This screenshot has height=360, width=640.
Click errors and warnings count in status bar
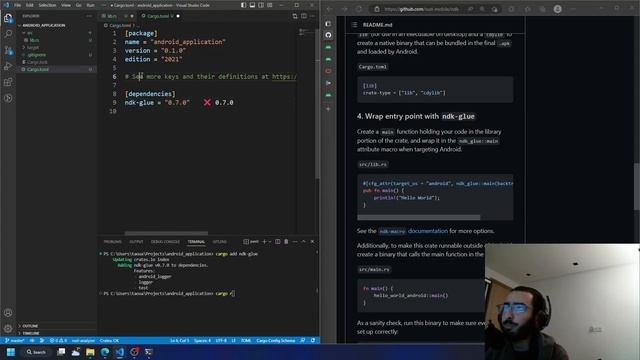[x=58, y=340]
